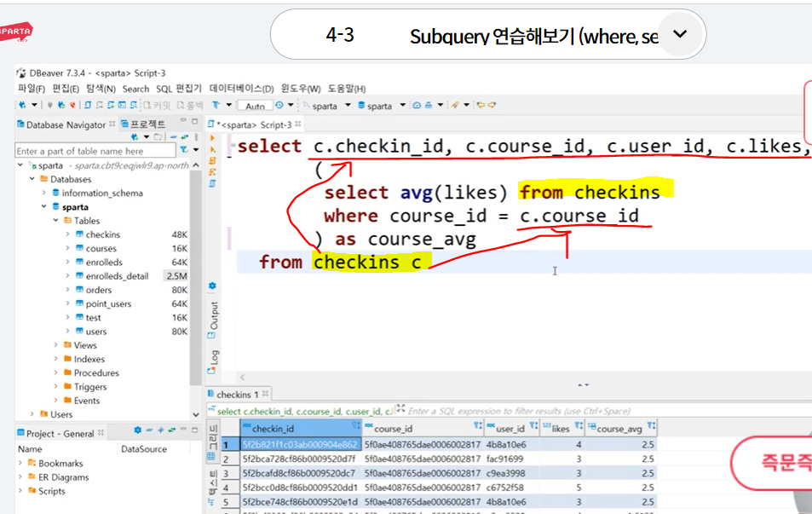Select the checkins table in the tree
Image resolution: width=812 pixels, height=514 pixels.
pyautogui.click(x=102, y=234)
